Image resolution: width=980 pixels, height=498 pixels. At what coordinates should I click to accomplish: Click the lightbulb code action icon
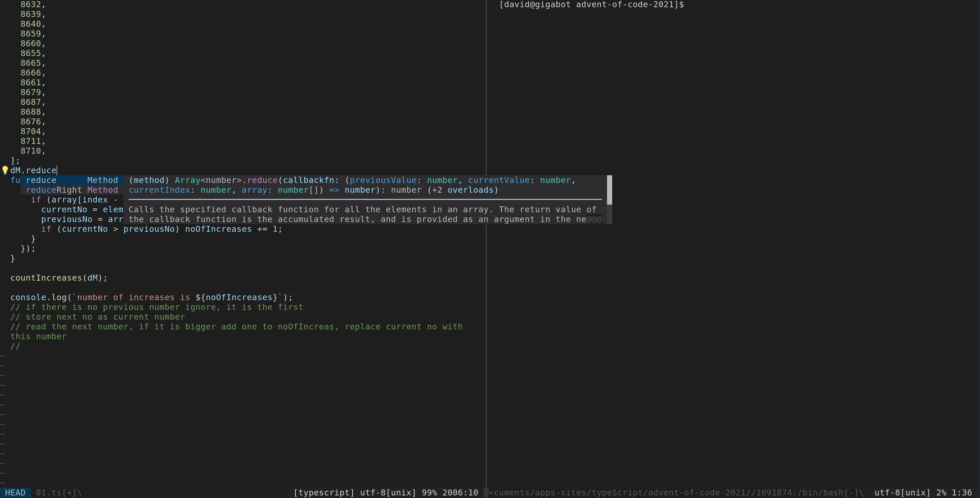click(5, 170)
